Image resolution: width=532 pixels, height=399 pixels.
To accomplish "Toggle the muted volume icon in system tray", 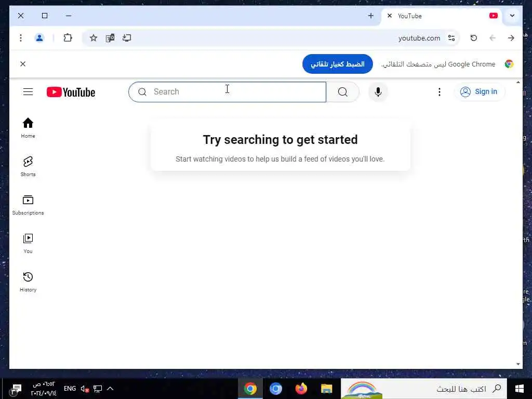I will [x=85, y=389].
